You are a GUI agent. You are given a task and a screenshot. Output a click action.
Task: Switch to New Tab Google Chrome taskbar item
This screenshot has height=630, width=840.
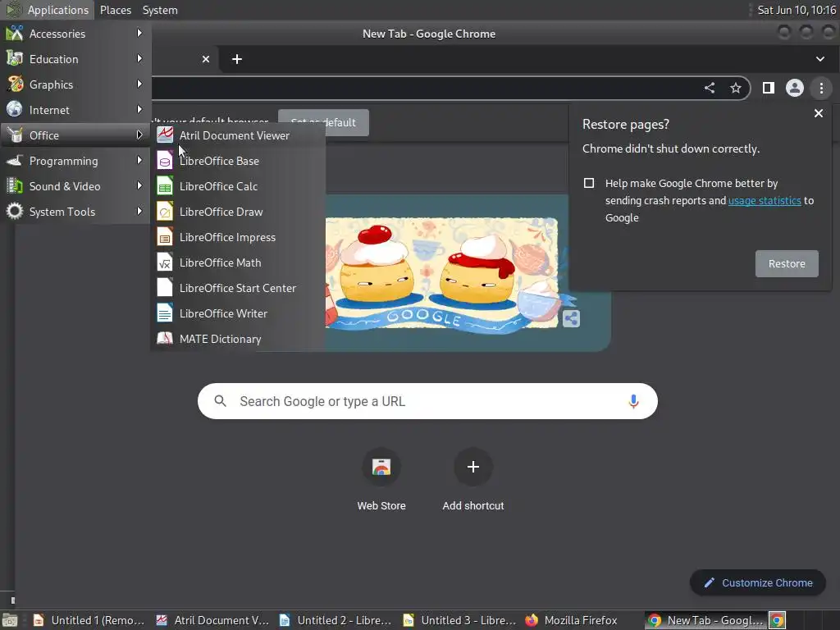[x=706, y=620]
